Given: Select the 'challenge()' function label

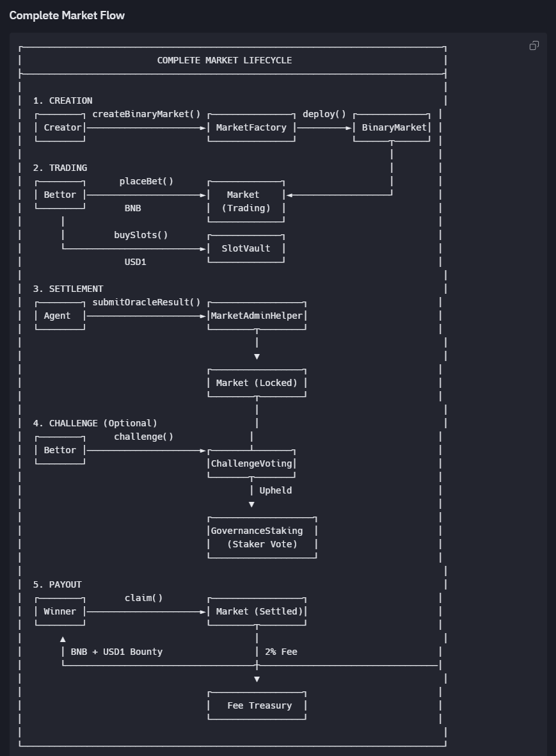Looking at the screenshot, I should click(143, 437).
